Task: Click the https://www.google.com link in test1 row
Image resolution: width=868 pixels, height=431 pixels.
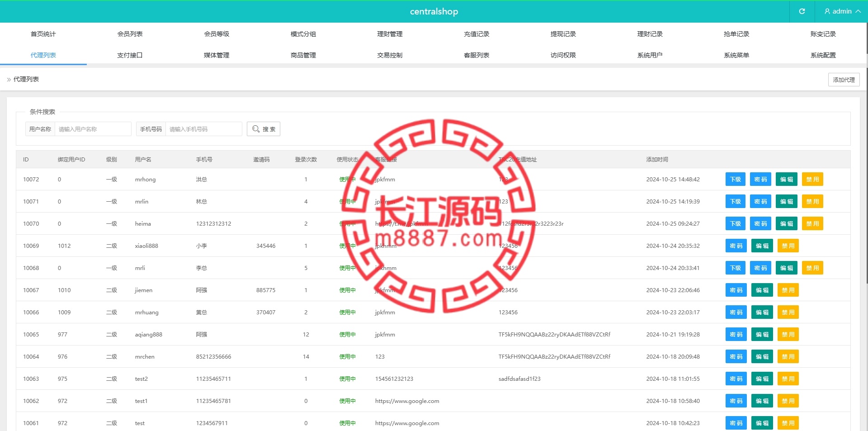Action: [x=407, y=401]
